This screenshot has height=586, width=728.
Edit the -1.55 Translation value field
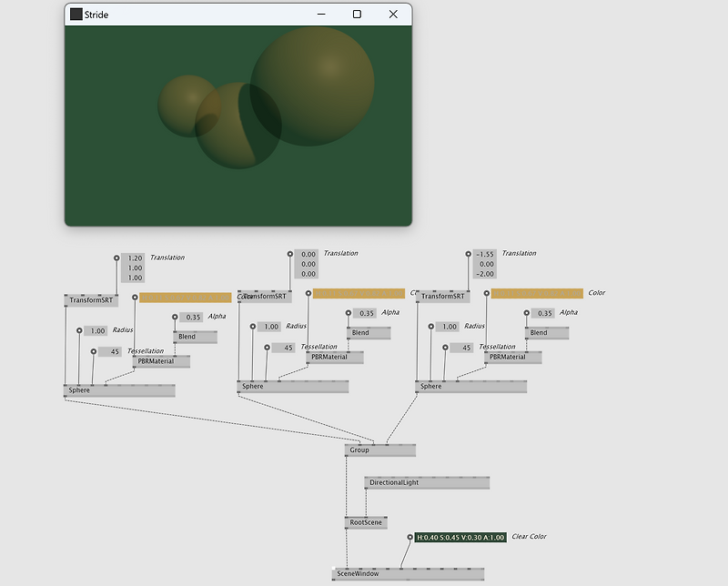[484, 254]
